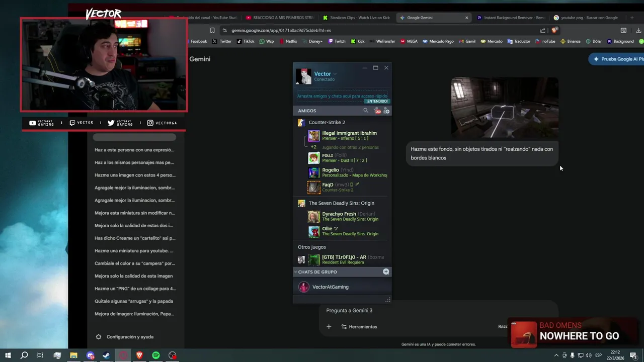Open the Traductor bookmark
644x362 pixels.
[x=519, y=41]
